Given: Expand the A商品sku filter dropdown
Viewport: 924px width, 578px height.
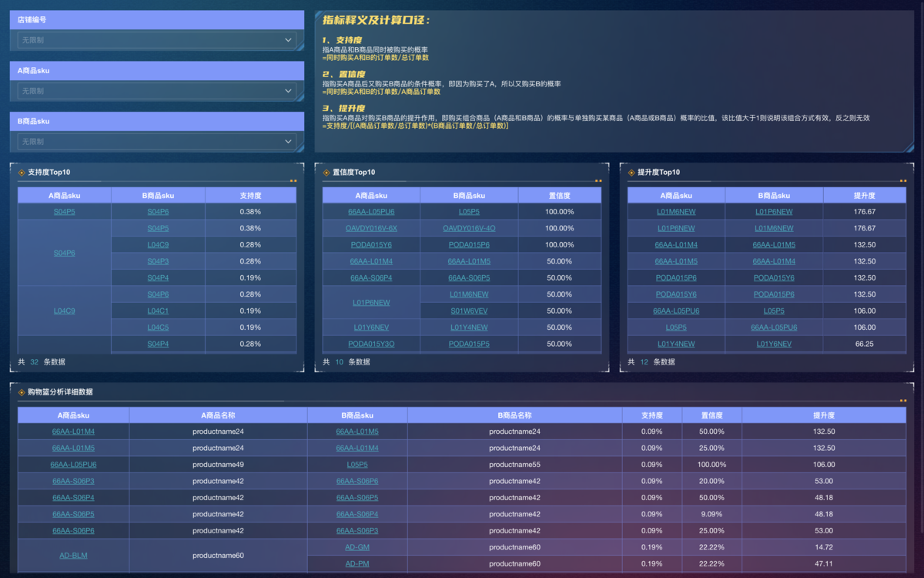Looking at the screenshot, I should pos(157,91).
